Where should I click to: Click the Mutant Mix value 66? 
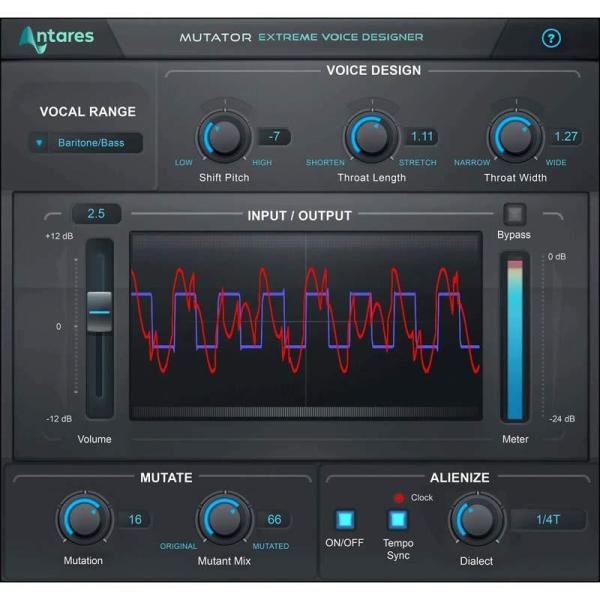273,519
